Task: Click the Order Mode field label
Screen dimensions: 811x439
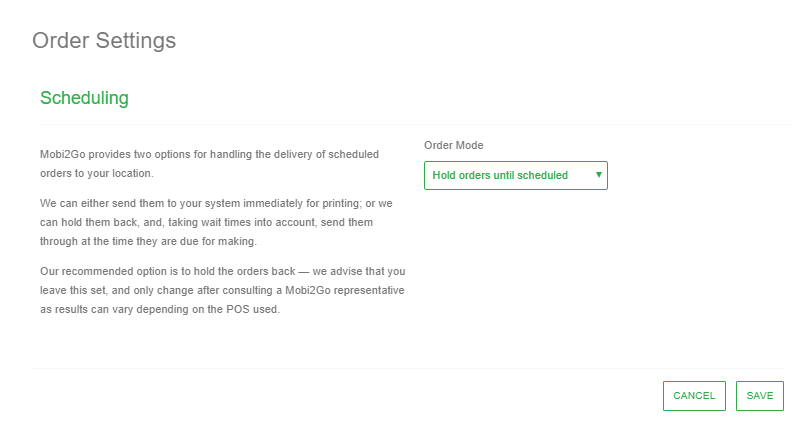Action: 454,145
